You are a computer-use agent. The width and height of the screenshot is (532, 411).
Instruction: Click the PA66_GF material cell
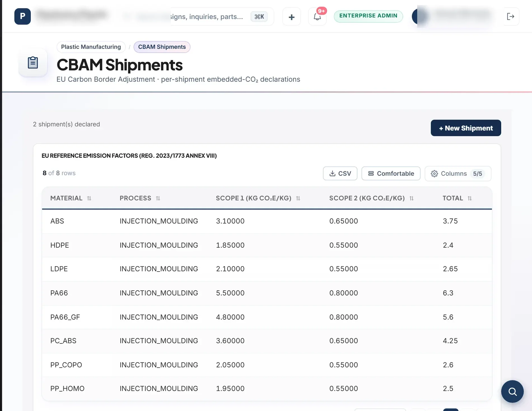point(65,317)
